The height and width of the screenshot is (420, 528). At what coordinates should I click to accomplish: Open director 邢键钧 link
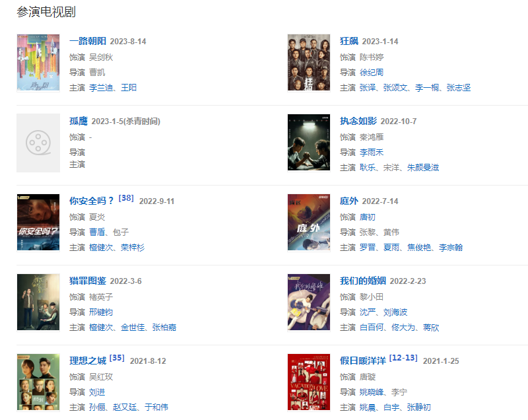click(x=101, y=312)
